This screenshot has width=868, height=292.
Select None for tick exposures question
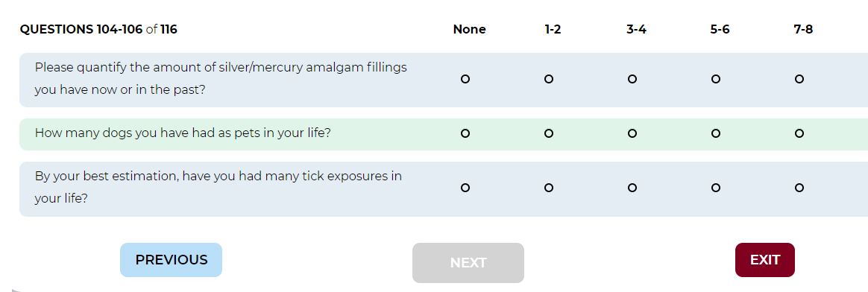pos(465,188)
